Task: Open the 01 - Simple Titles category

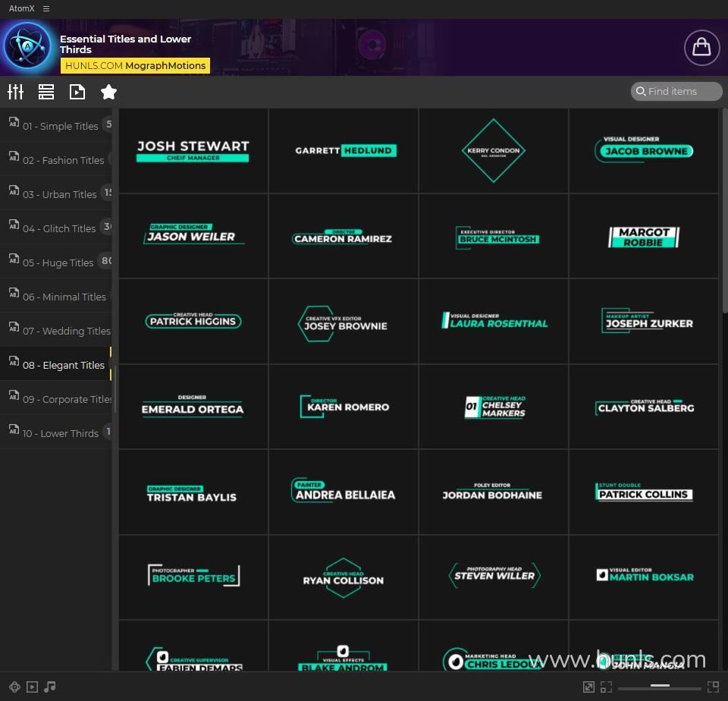Action: pyautogui.click(x=59, y=126)
